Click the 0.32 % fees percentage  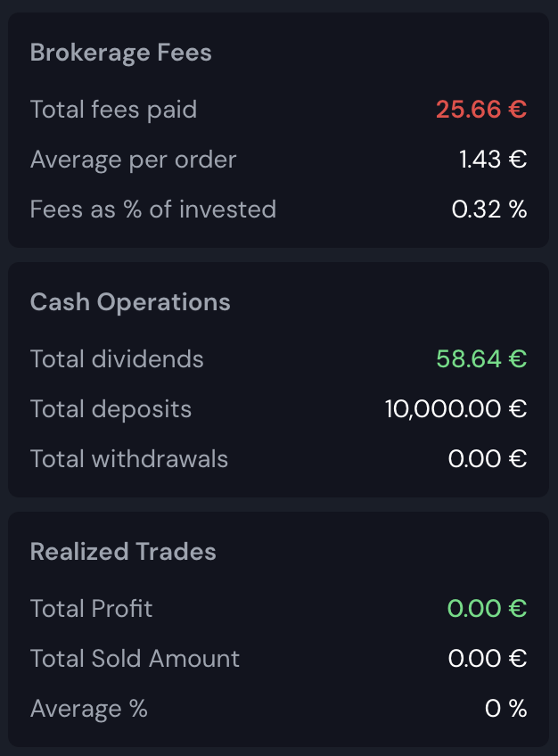(489, 210)
